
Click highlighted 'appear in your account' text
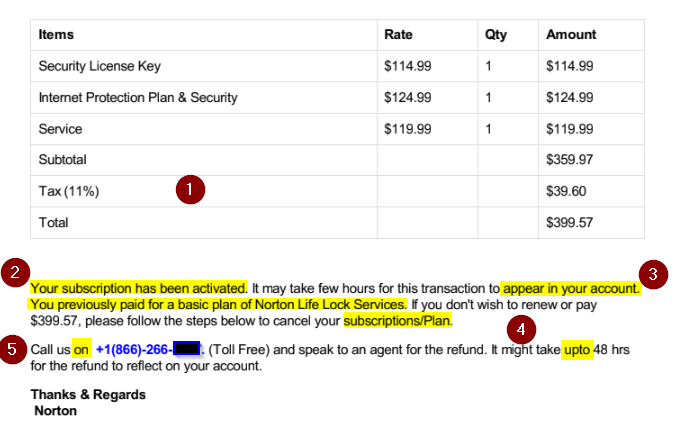570,287
